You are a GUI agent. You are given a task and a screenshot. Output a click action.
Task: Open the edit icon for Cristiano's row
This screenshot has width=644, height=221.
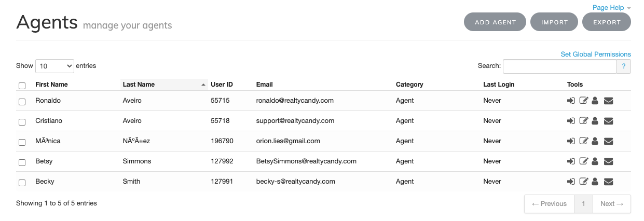pyautogui.click(x=583, y=121)
